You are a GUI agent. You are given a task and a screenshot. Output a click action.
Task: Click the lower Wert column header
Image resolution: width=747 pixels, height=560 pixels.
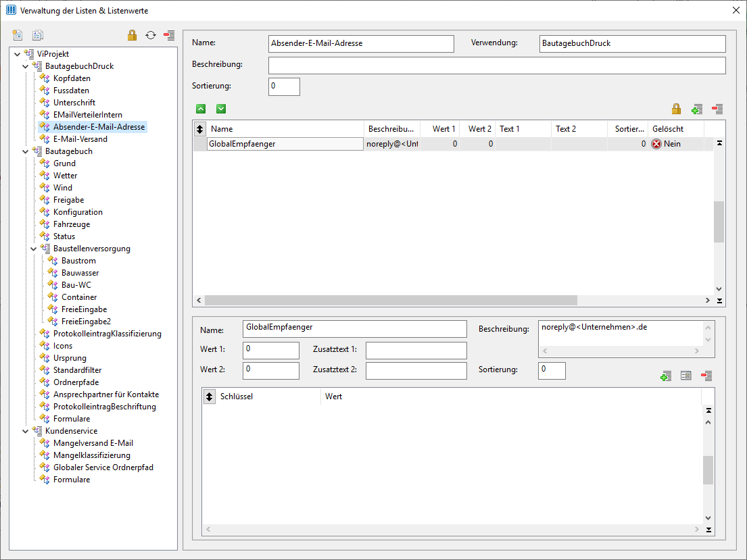pyautogui.click(x=511, y=397)
